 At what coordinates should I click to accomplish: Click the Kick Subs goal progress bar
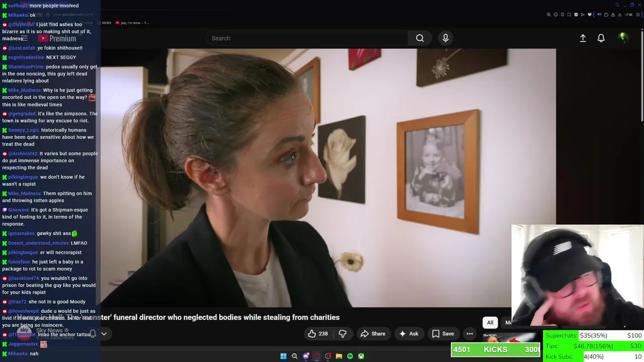593,356
